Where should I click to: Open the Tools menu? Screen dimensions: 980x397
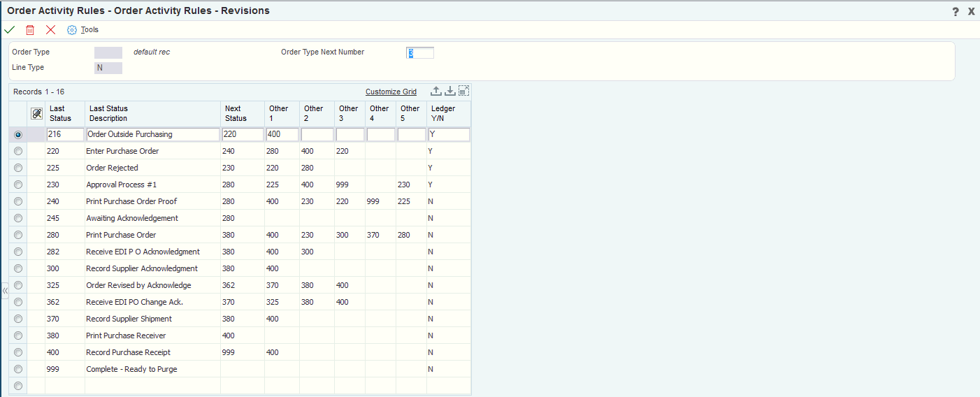pyautogui.click(x=89, y=30)
